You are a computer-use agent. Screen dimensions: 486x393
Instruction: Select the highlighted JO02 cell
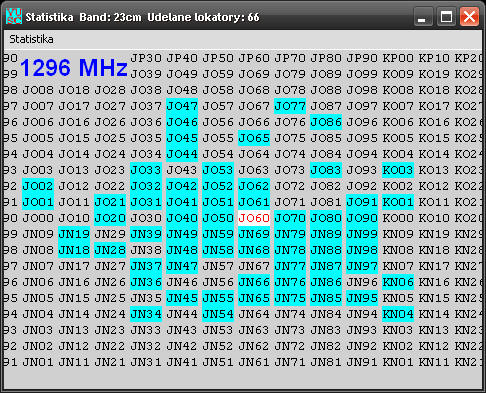(38, 186)
